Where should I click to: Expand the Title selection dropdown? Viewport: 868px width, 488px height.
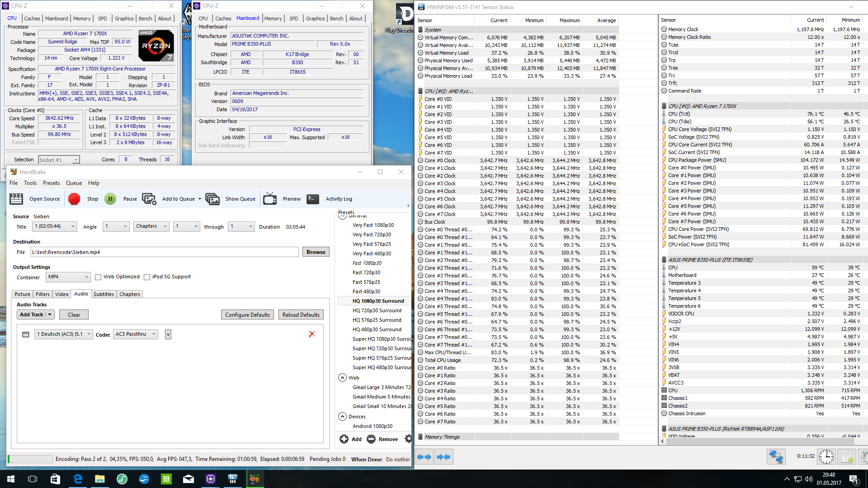click(x=55, y=226)
